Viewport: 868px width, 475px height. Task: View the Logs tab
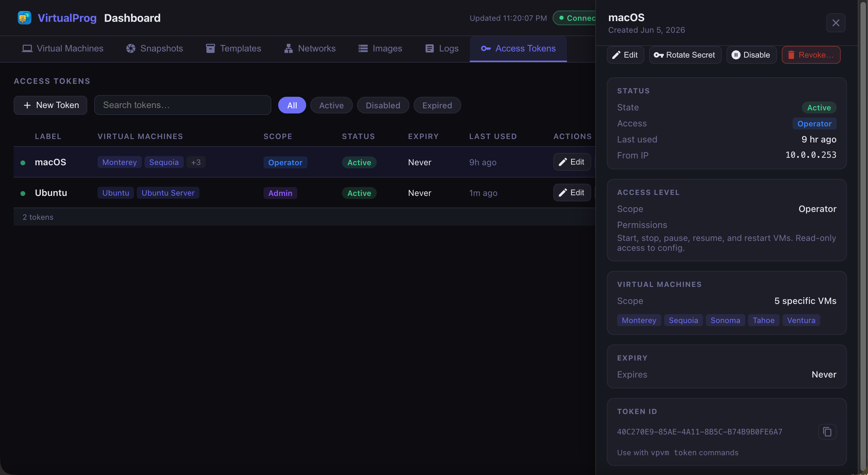point(442,48)
